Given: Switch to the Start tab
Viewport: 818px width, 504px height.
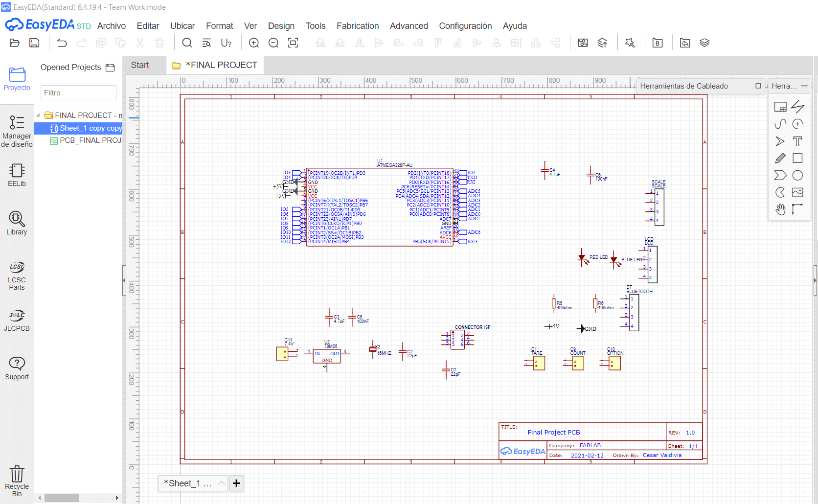Looking at the screenshot, I should pyautogui.click(x=140, y=65).
